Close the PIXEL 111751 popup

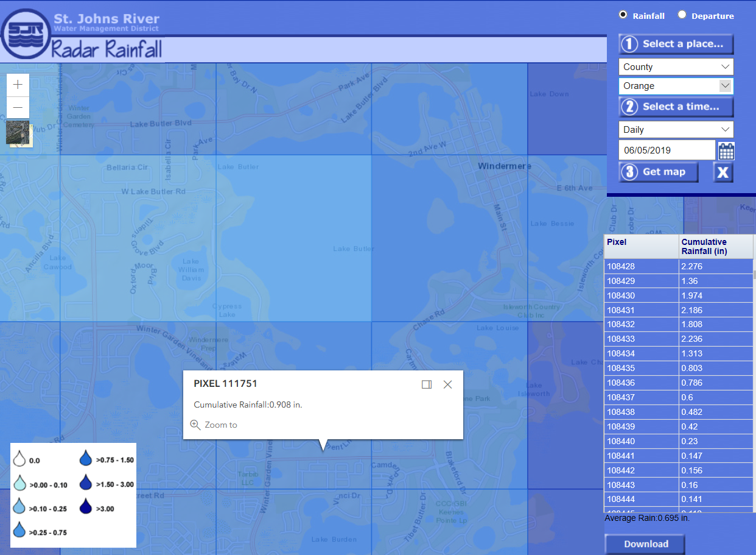click(448, 384)
